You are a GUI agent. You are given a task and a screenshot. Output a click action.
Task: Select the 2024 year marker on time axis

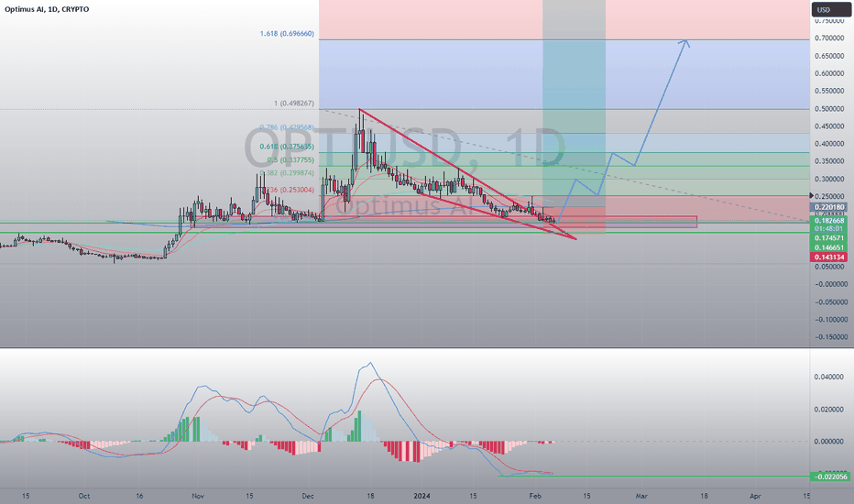pos(422,496)
